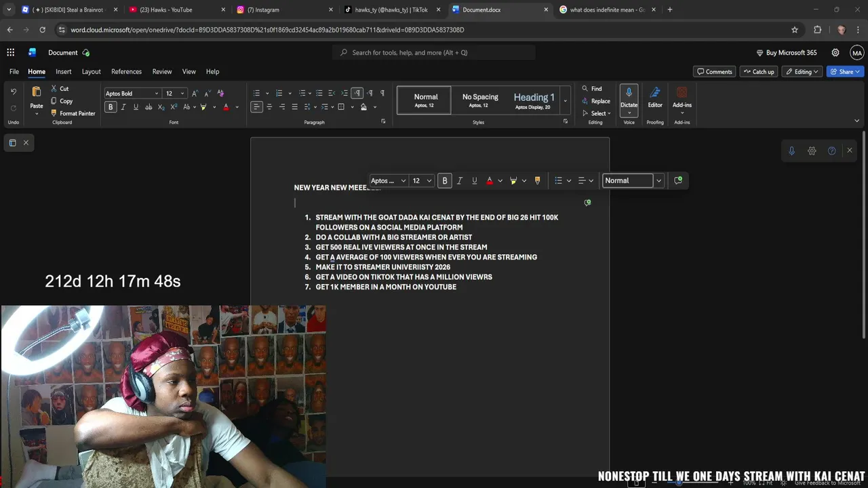Viewport: 868px width, 488px height.
Task: Toggle right-to-left text direction
Action: 370,94
